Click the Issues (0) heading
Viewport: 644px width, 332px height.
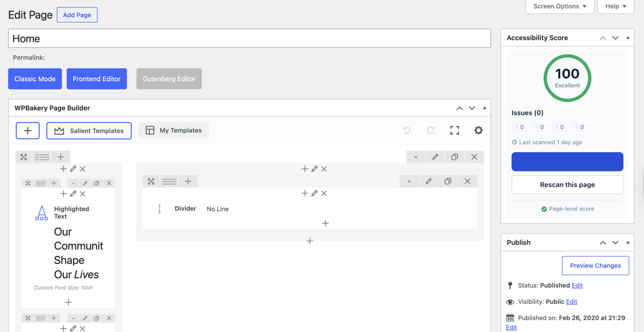pos(527,113)
